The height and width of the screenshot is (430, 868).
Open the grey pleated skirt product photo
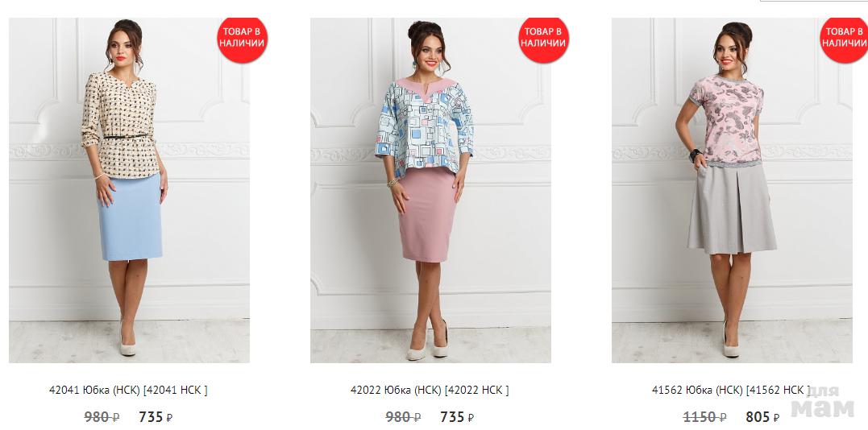(x=732, y=190)
